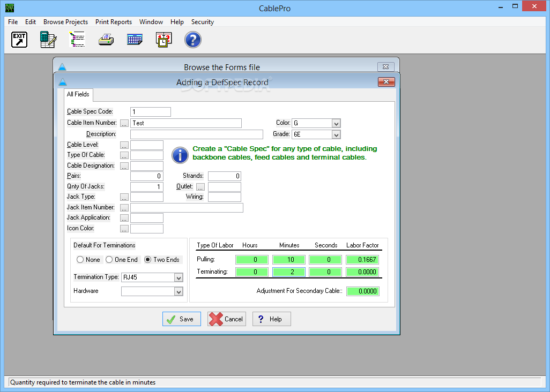This screenshot has width=550, height=392.
Task: Expand the Grade dropdown
Action: (336, 134)
